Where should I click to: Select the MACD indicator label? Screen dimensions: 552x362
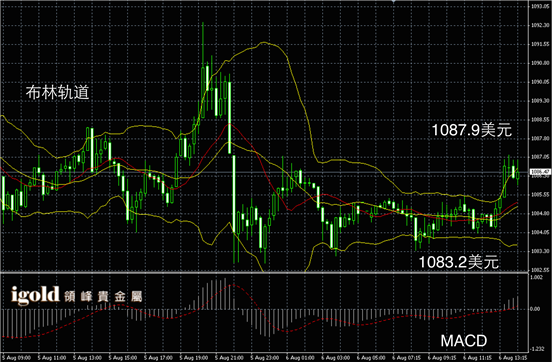464,341
